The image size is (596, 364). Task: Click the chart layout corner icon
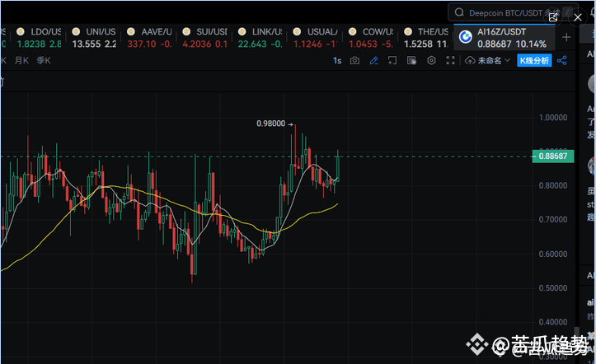pos(392,60)
